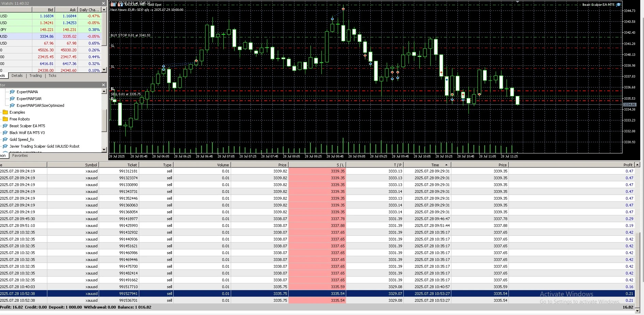This screenshot has width=644, height=315.
Task: Click the ExpertMAPSAR indicator icon
Action: click(x=12, y=99)
